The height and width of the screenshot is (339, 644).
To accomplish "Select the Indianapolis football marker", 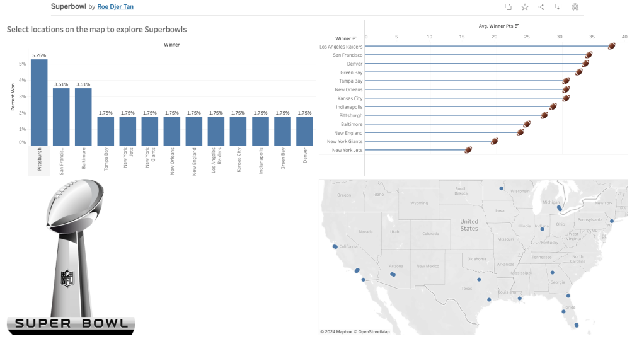I will tap(553, 106).
